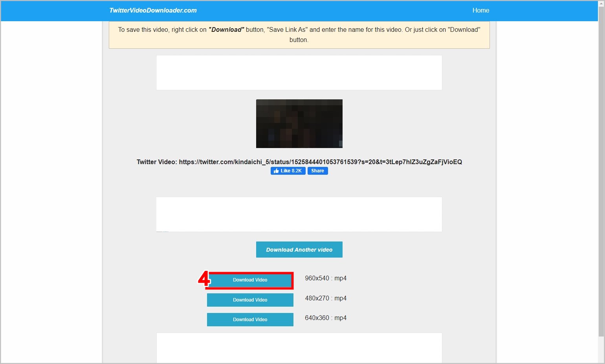
Task: Click the save video instruction notice
Action: pyautogui.click(x=299, y=35)
